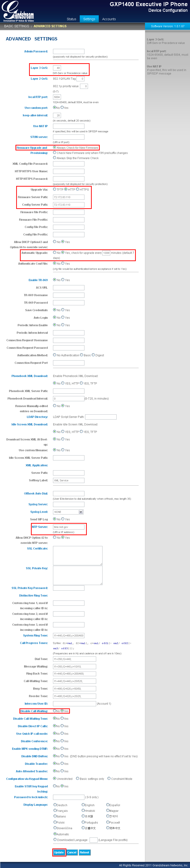
Task: Select HTTPS for Upgrade Via
Action: point(78,189)
